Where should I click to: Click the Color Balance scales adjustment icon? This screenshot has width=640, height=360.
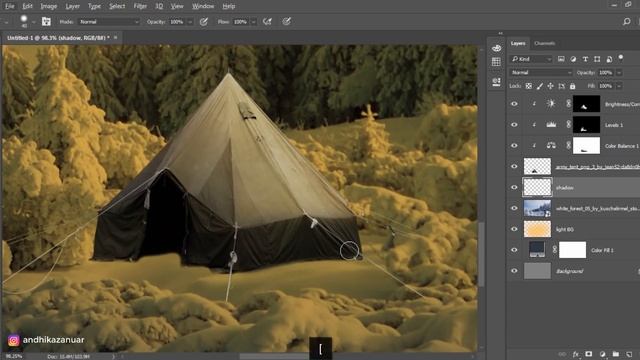tap(551, 145)
